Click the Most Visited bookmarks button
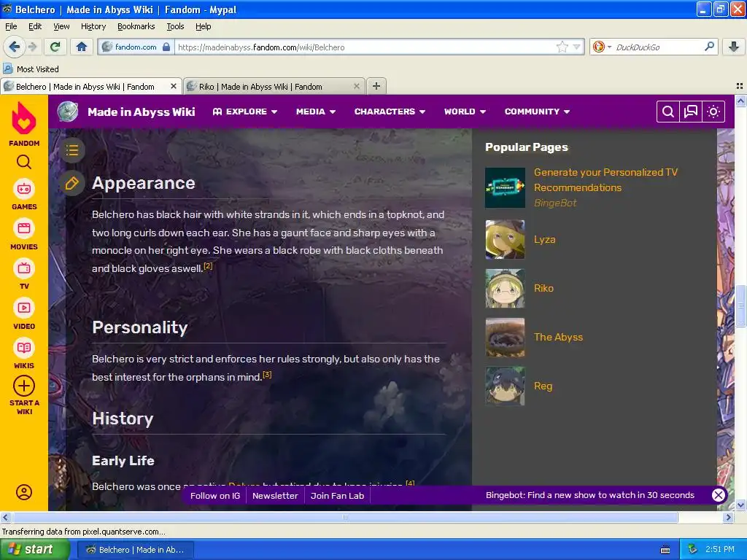 click(x=31, y=69)
